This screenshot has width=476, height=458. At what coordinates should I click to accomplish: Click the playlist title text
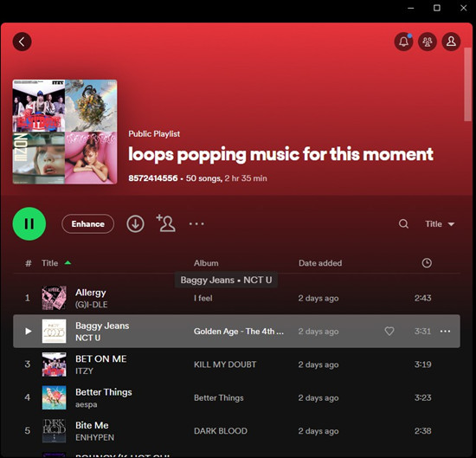(x=280, y=154)
